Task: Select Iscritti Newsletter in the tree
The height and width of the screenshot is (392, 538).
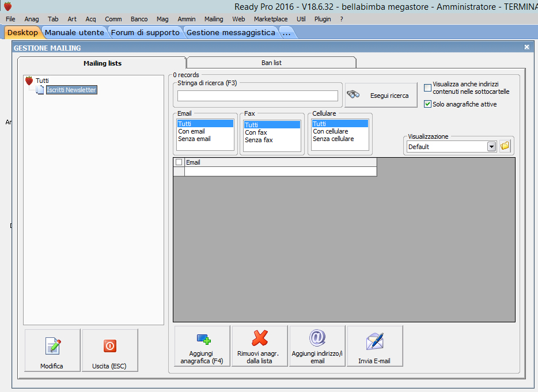Action: pos(71,90)
